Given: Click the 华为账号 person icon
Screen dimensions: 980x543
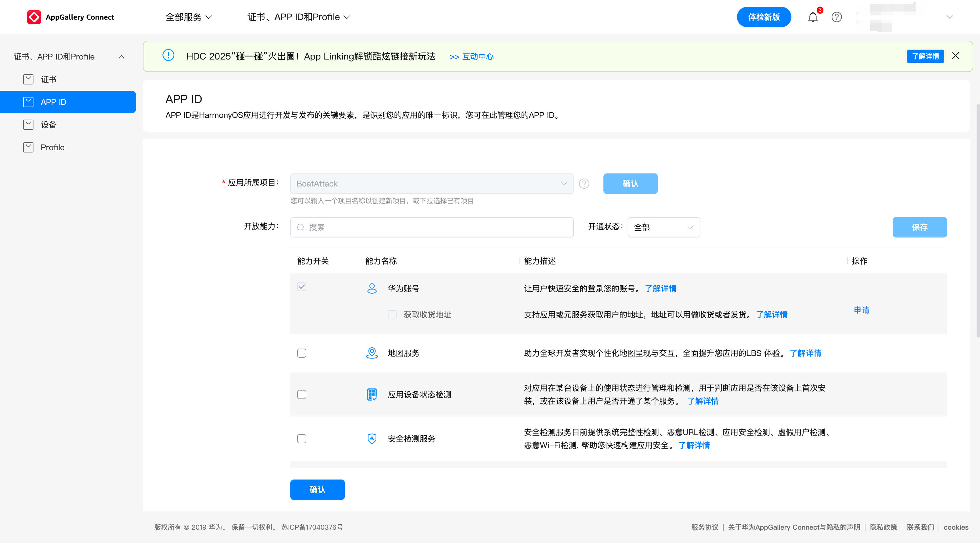Looking at the screenshot, I should pos(372,288).
